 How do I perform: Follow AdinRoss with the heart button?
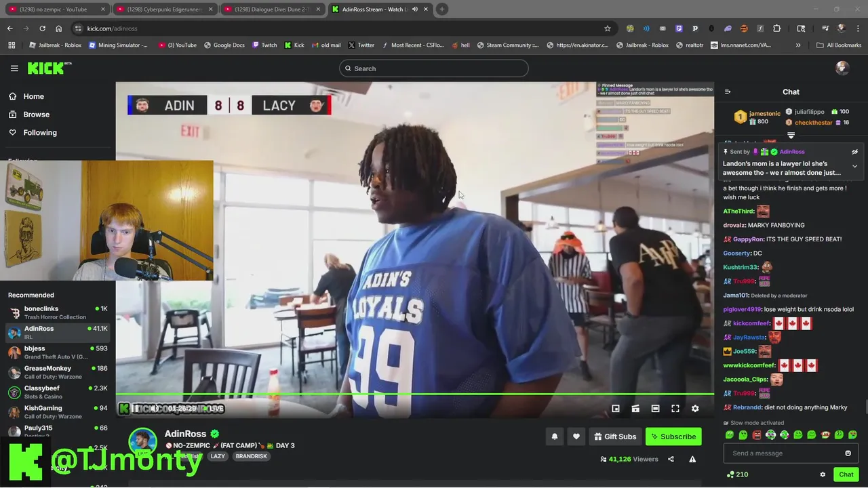pyautogui.click(x=576, y=436)
